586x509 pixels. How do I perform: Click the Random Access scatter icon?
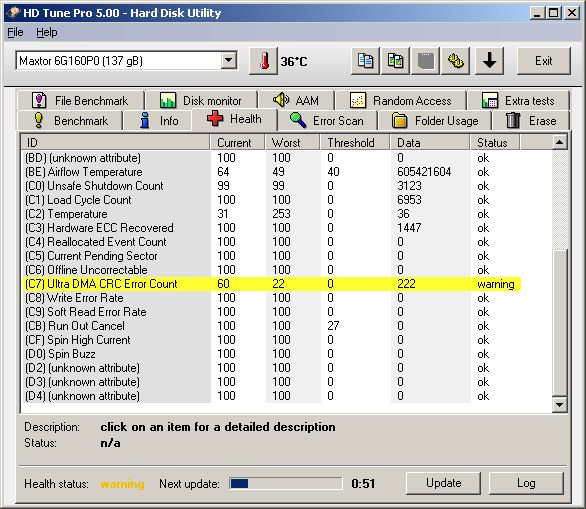point(358,100)
